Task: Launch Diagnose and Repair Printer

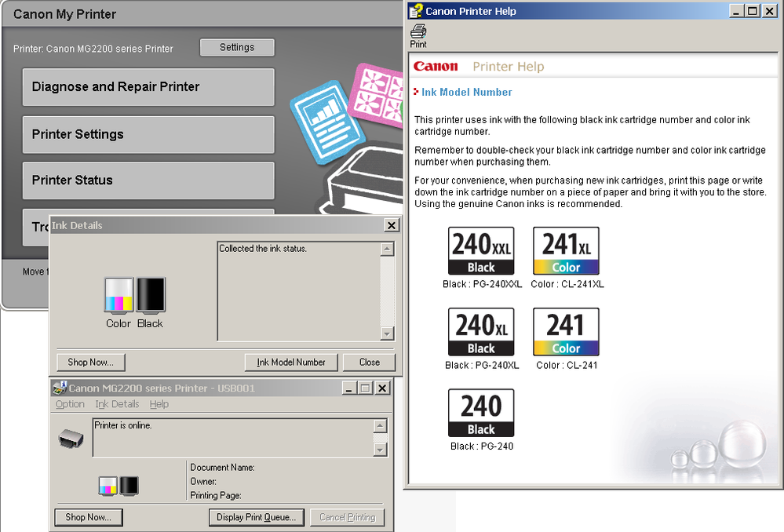Action: 148,87
